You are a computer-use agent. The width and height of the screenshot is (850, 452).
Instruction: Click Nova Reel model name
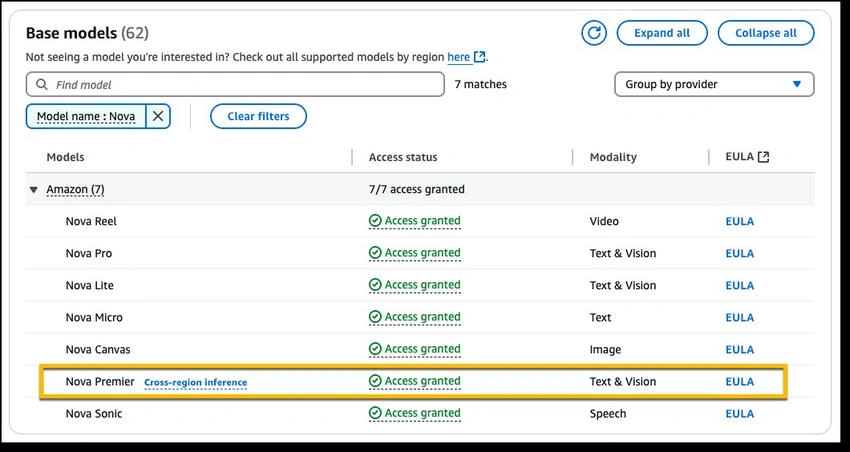pyautogui.click(x=91, y=221)
